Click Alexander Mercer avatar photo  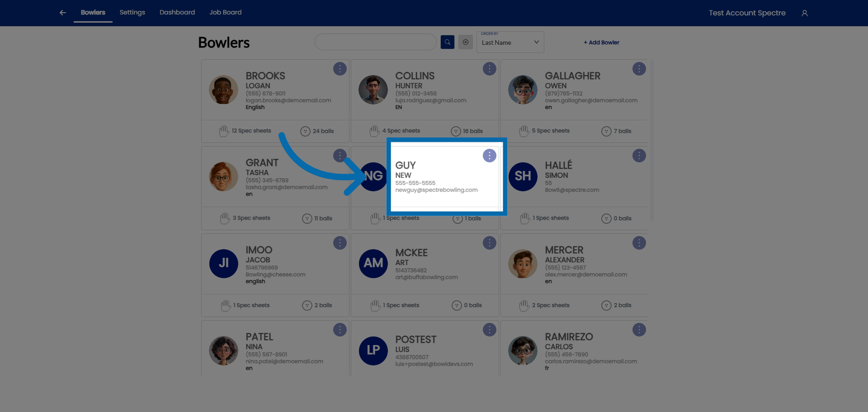click(x=523, y=264)
